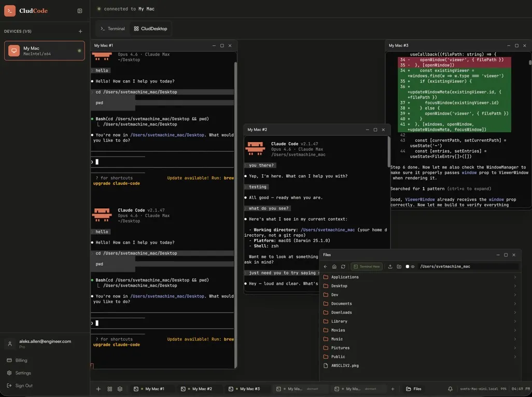This screenshot has height=397, width=532.
Task: Click the grid layout icon in the taskbar
Action: click(x=108, y=388)
